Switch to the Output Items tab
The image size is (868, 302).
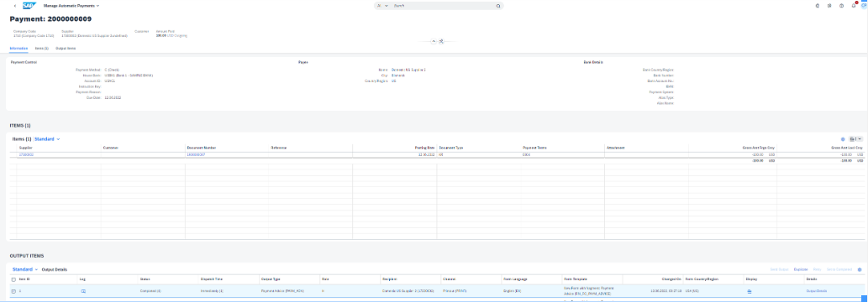(x=66, y=49)
